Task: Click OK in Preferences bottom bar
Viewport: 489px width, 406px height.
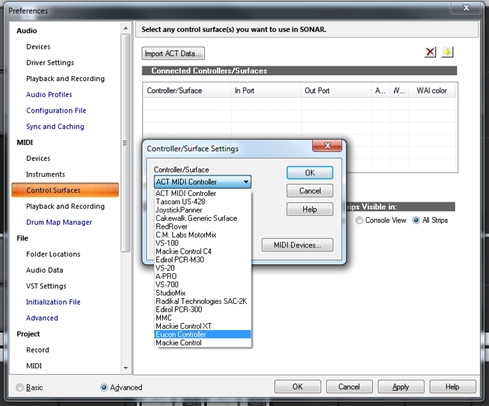Action: click(297, 387)
